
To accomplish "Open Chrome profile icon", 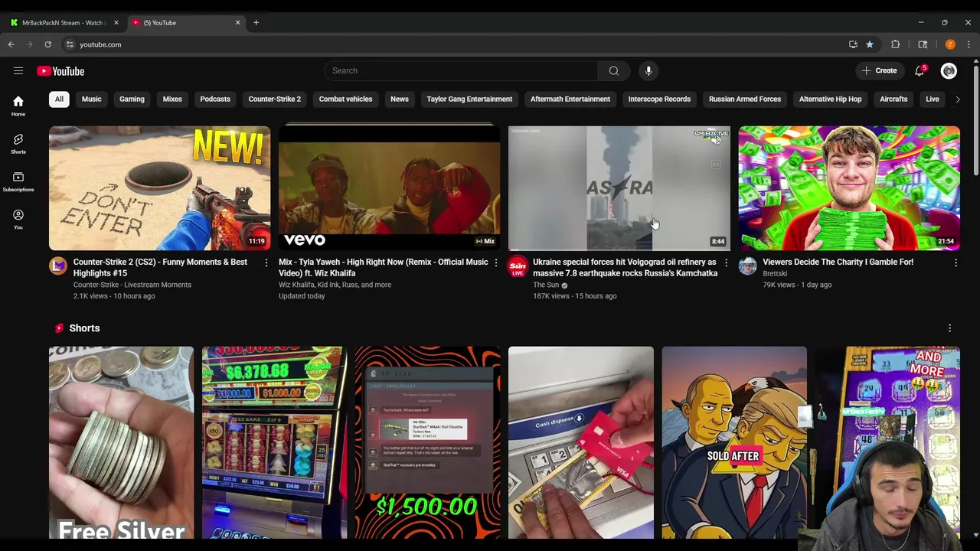I will click(950, 44).
